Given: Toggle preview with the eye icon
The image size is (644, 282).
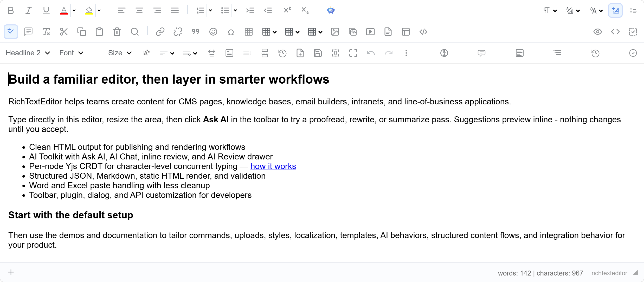Looking at the screenshot, I should tap(597, 32).
